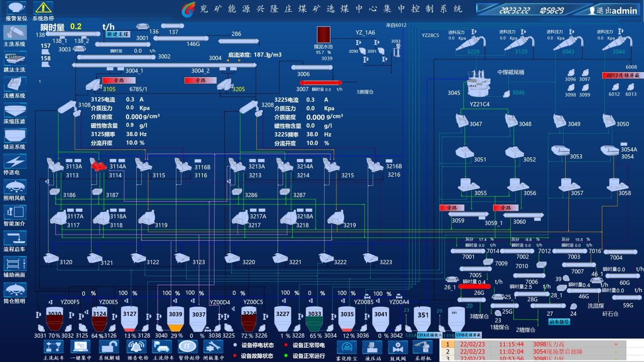Click the 预告电铃 warning bell icon
644x362 pixels.
136,346
